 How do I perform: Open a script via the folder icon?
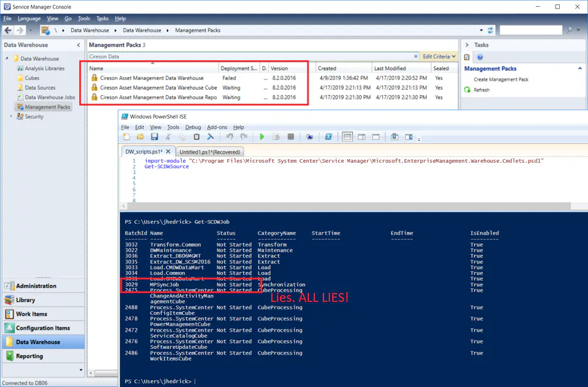[x=141, y=137]
